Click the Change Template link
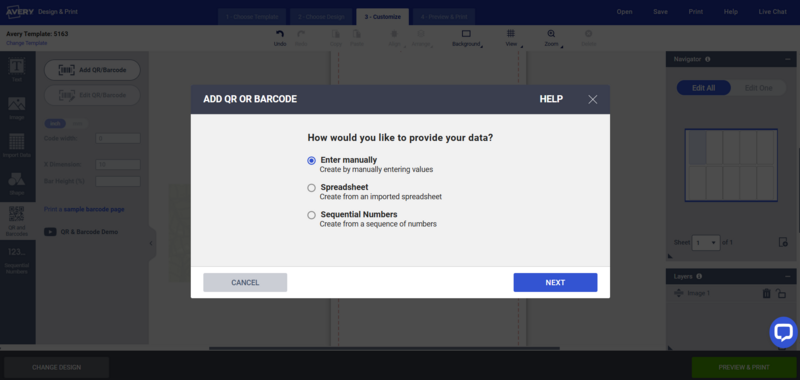800x380 pixels. coord(27,43)
